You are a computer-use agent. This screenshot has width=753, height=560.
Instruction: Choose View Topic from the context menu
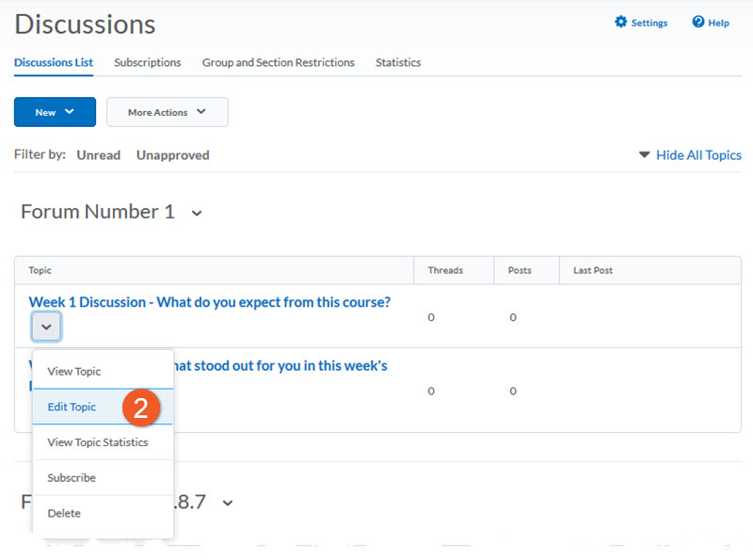coord(73,372)
